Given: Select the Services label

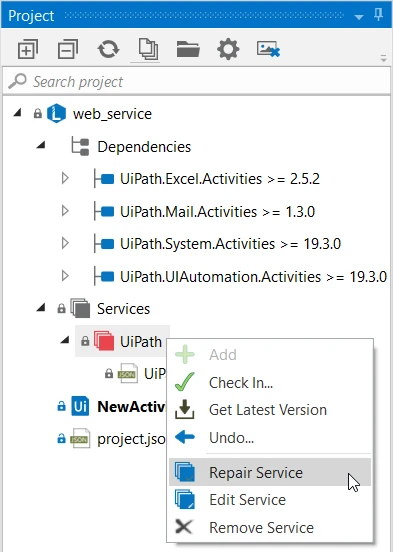Looking at the screenshot, I should pyautogui.click(x=124, y=309).
